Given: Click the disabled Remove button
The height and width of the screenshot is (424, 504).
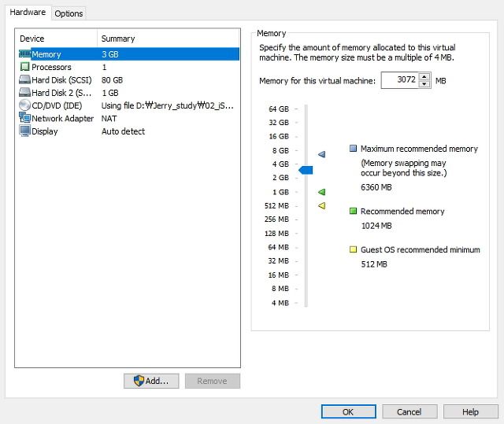Looking at the screenshot, I should 212,381.
